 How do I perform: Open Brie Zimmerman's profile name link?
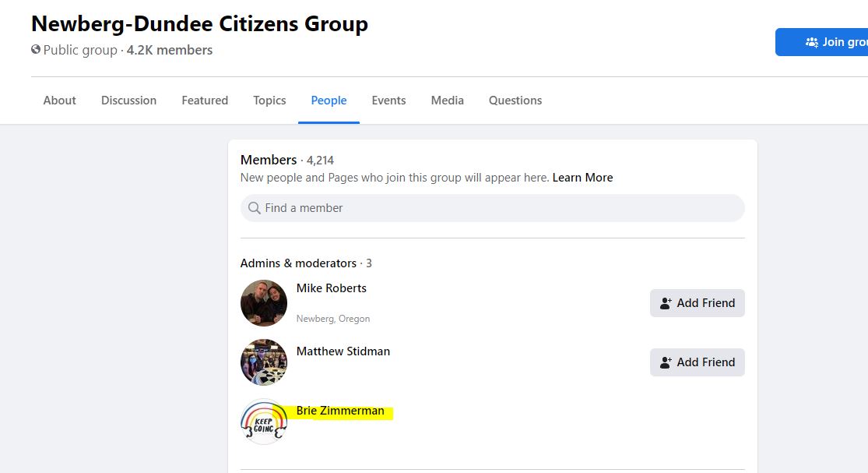340,411
